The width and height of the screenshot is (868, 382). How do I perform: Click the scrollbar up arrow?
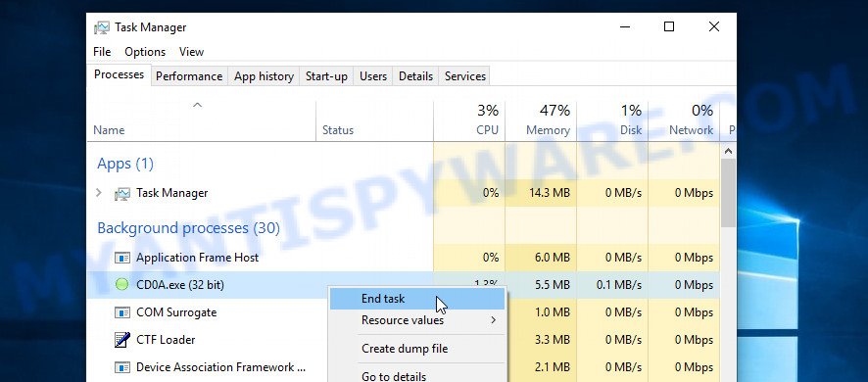[x=729, y=151]
